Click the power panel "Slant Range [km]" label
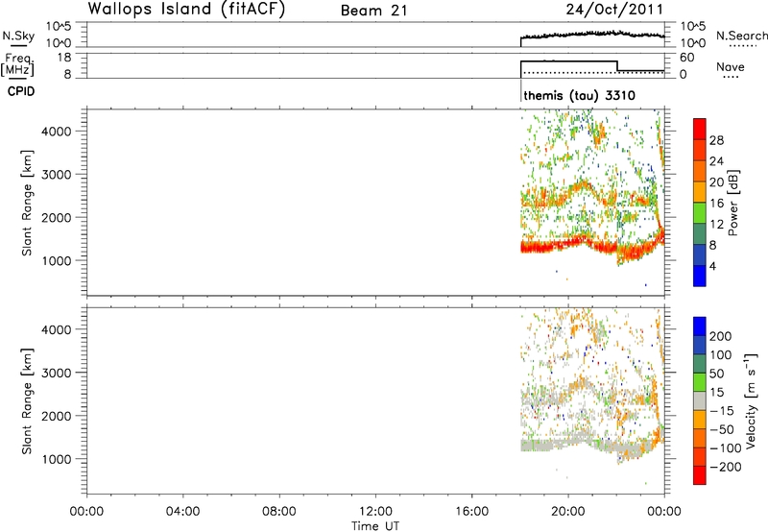This screenshot has width=768, height=532. click(x=27, y=203)
